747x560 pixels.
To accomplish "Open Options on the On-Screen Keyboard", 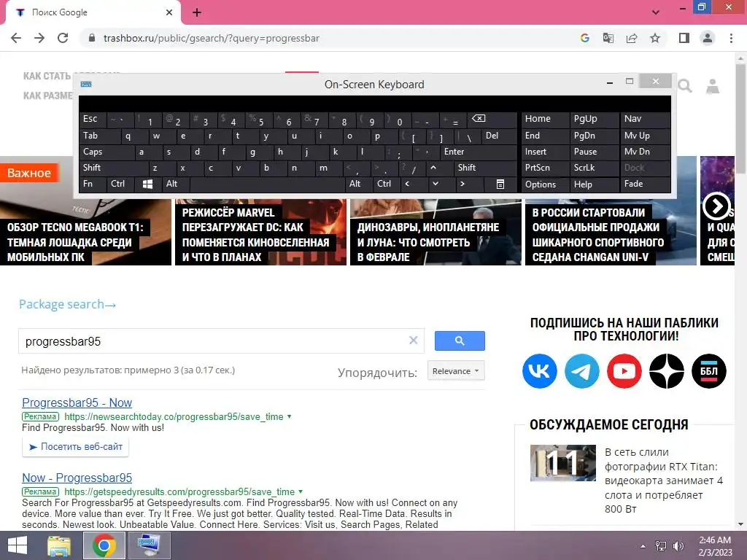I will click(x=546, y=184).
